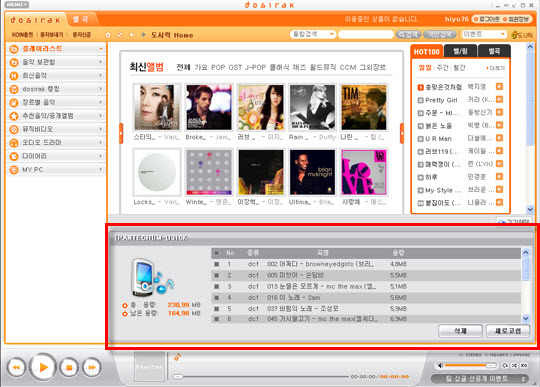The width and height of the screenshot is (540, 387).
Task: Show previous albums with left orange arrow
Action: tap(121, 133)
